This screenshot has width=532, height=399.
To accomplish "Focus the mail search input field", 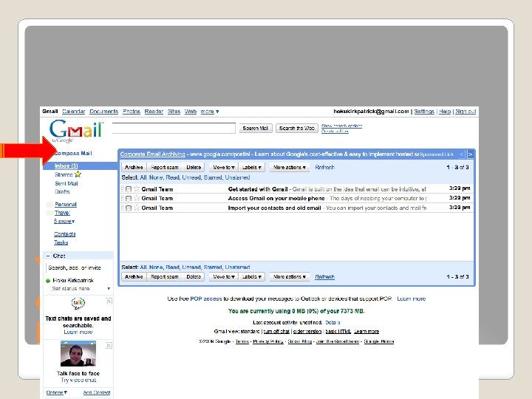I will (174, 128).
